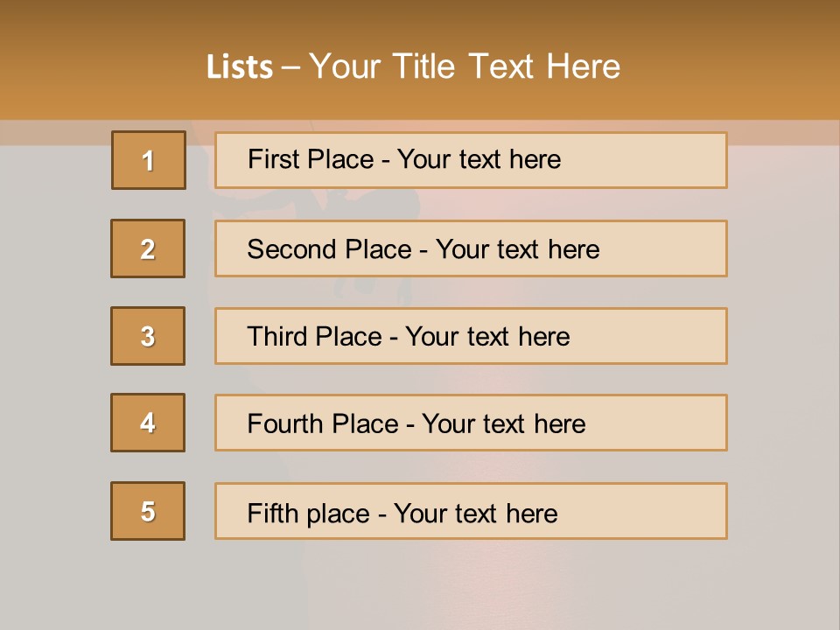
Task: Select the number 2 box
Action: coord(148,248)
